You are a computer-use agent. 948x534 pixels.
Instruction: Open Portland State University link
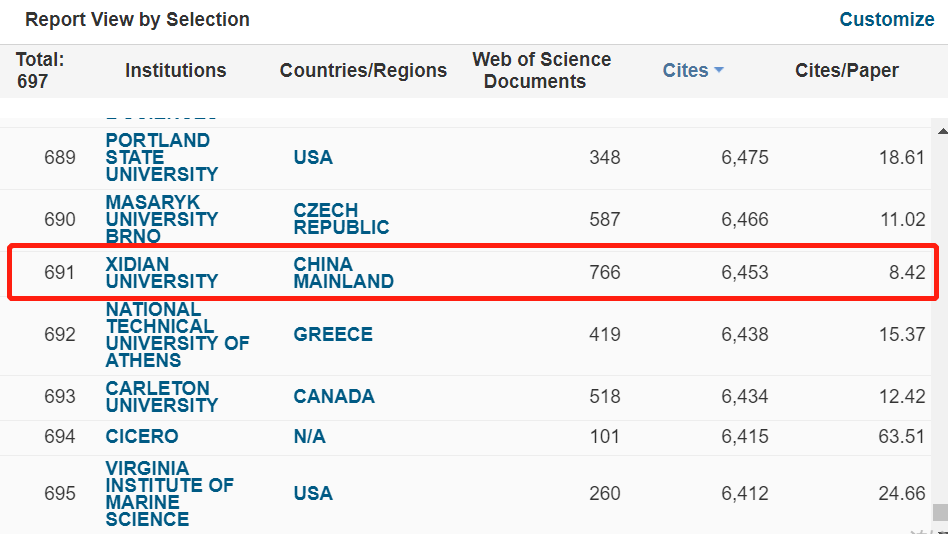[161, 157]
